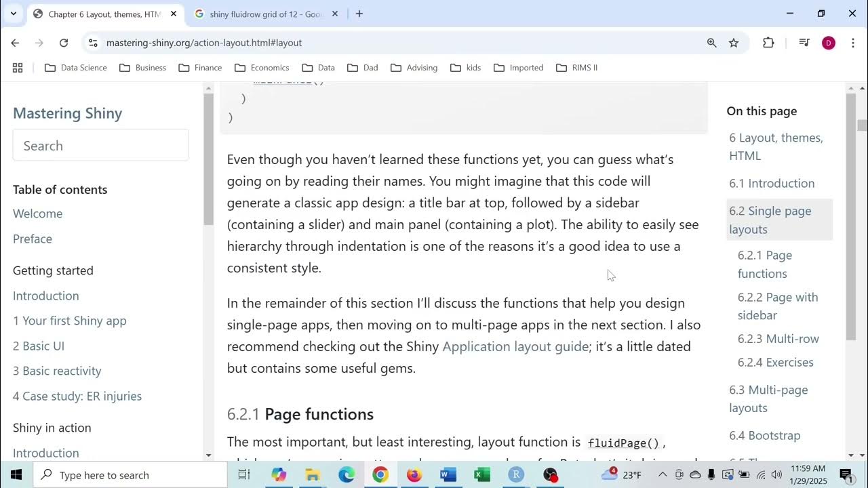Jump to 6.1 Introduction section
Image resolution: width=868 pixels, height=488 pixels.
772,183
